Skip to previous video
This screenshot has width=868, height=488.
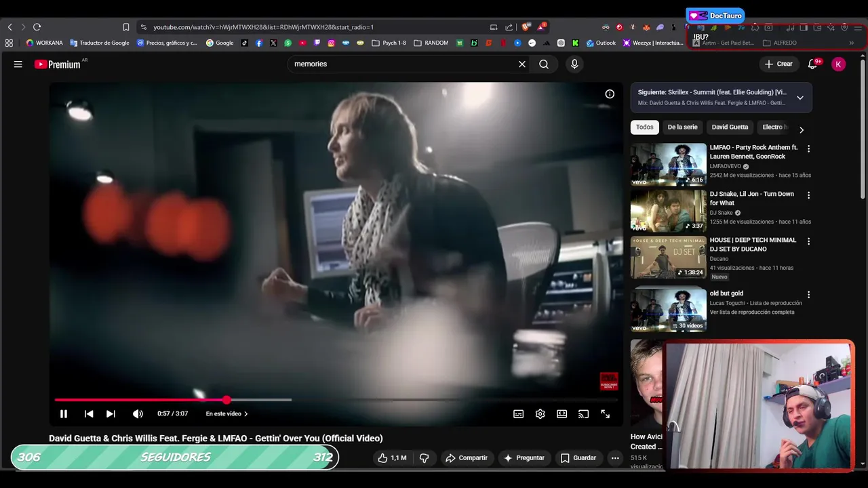coord(89,413)
